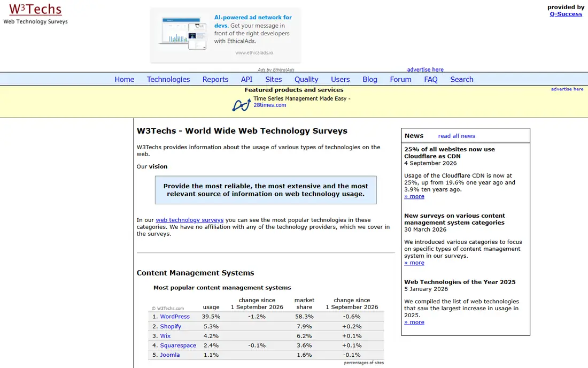The height and width of the screenshot is (368, 588).
Task: Click 'Featured products and services' heading
Action: [294, 90]
